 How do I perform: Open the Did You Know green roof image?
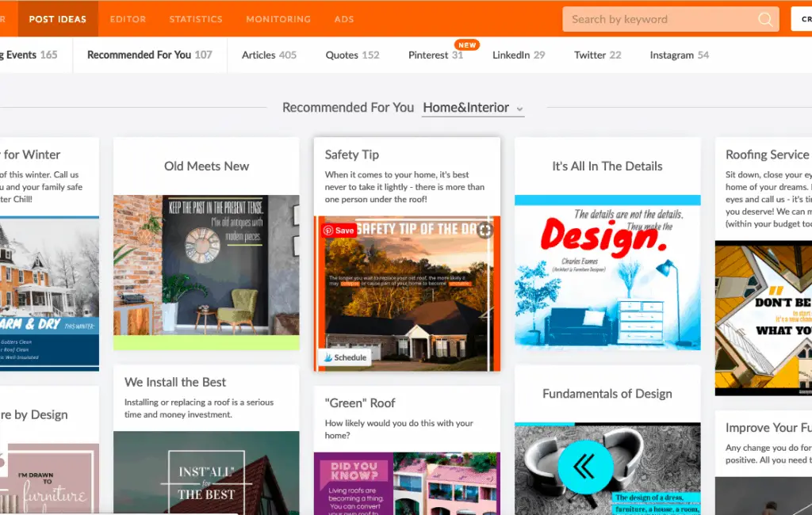click(x=407, y=483)
